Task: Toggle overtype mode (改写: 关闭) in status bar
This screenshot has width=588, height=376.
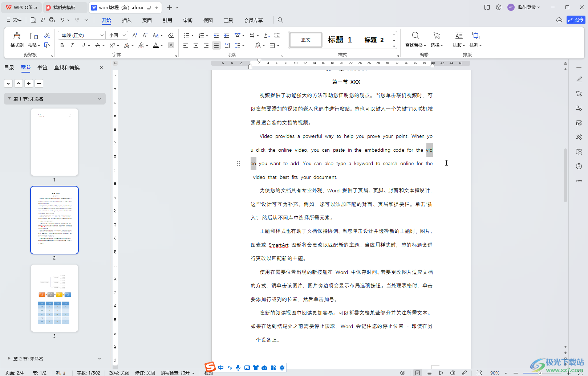Action: tap(119, 373)
